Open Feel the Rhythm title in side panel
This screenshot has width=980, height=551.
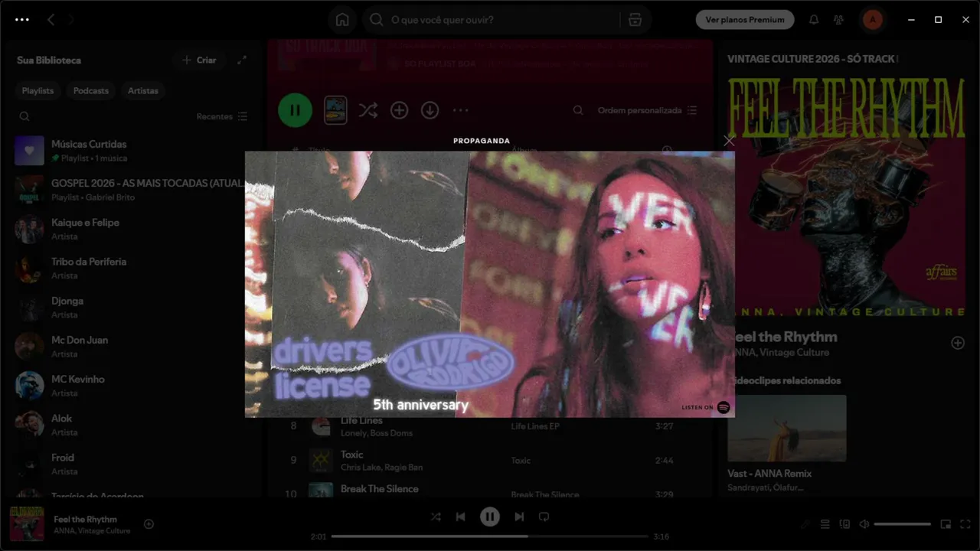coord(782,337)
